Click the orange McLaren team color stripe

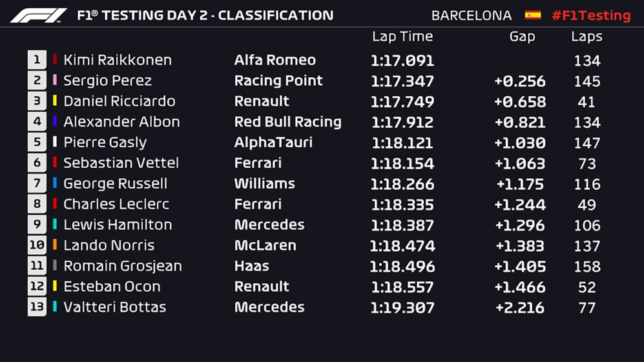(x=55, y=245)
